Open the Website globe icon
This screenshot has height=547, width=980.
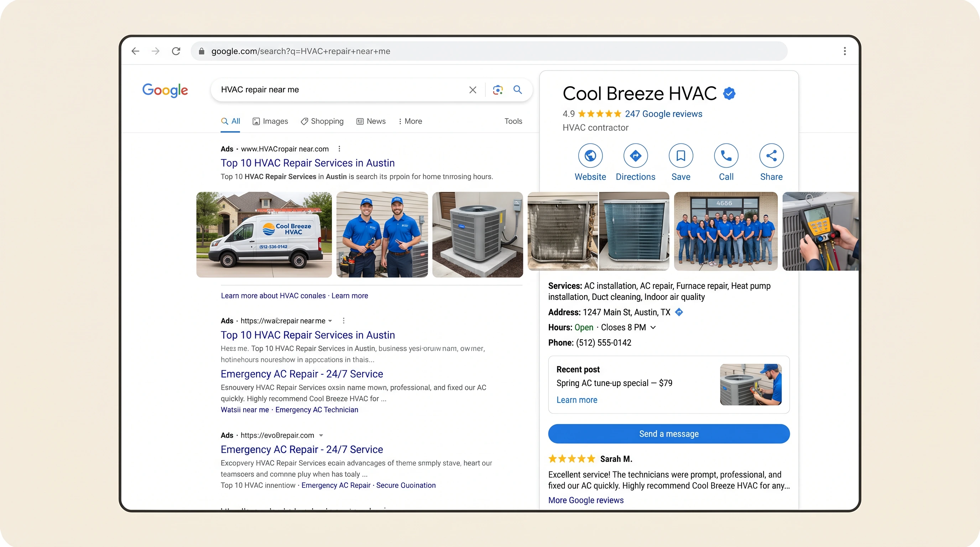click(590, 156)
